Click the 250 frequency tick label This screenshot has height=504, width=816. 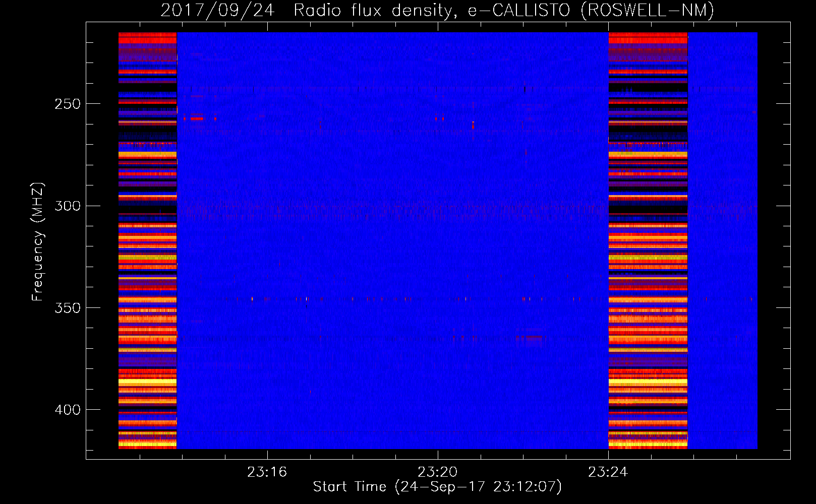click(x=68, y=104)
